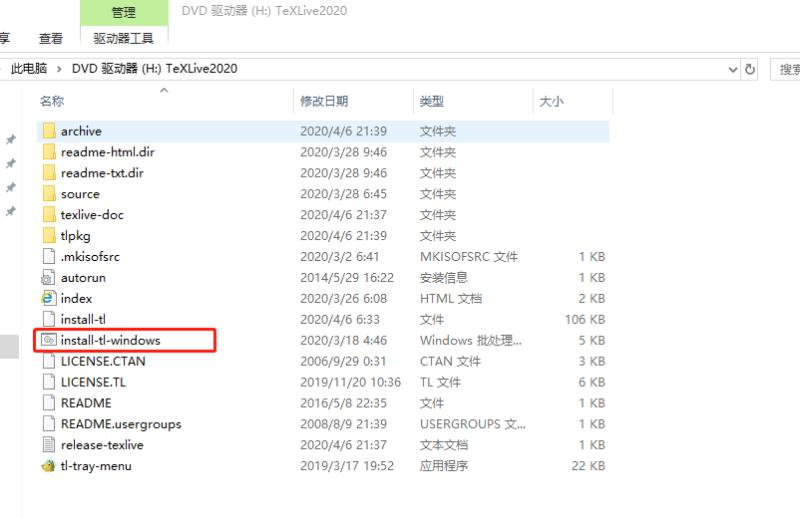This screenshot has height=518, width=800.
Task: Open the 查看 ribbon tab
Action: [x=51, y=38]
